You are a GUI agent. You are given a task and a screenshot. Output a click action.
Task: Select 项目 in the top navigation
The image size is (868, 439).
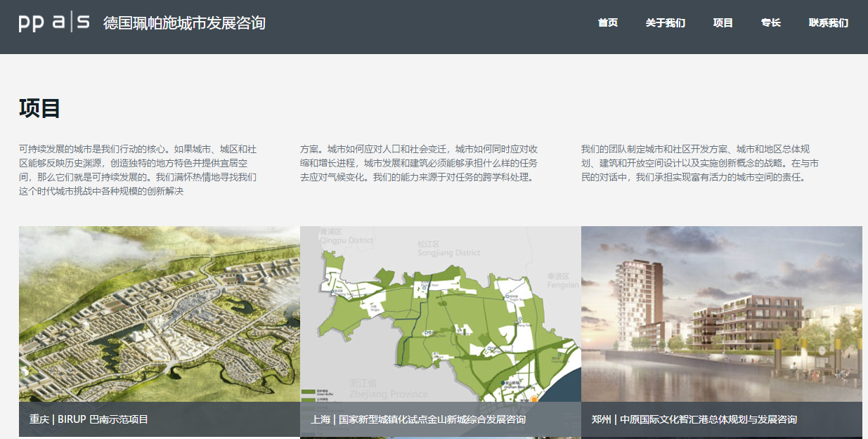[723, 22]
